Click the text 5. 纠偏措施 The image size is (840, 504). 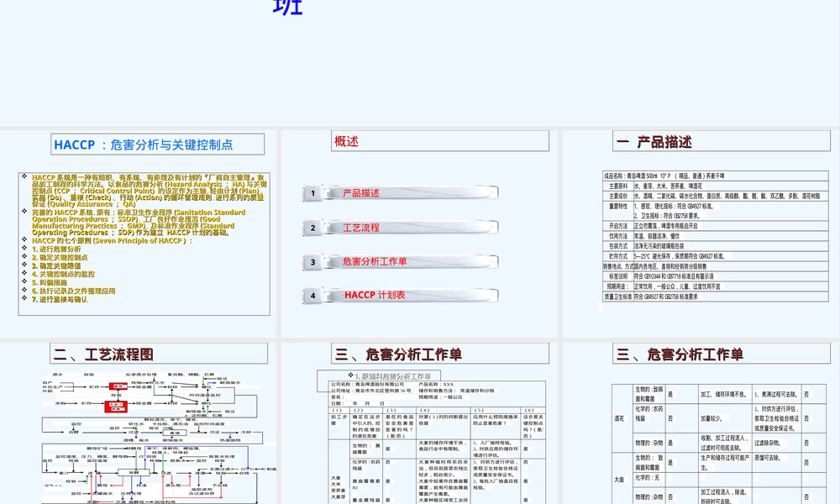[x=50, y=282]
